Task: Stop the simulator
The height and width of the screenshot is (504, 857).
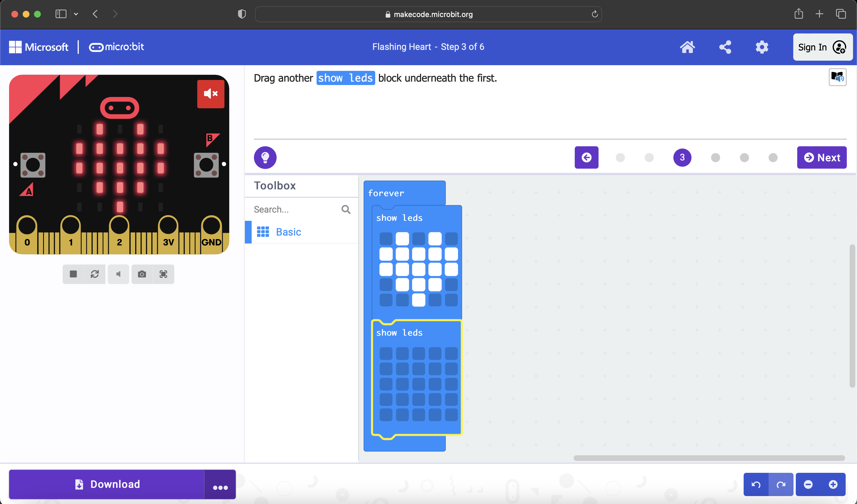Action: [x=73, y=274]
